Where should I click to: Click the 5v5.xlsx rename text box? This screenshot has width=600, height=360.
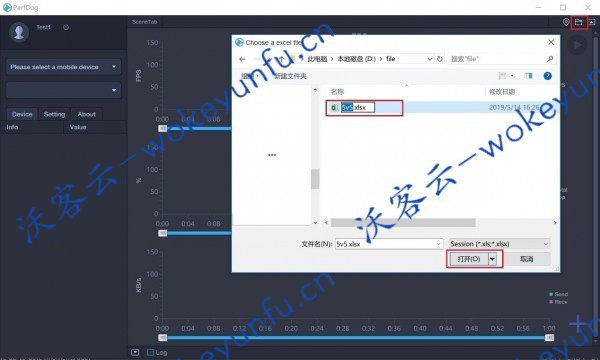(x=358, y=108)
